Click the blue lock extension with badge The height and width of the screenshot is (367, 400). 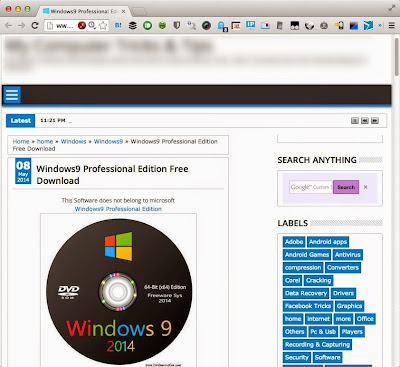tap(221, 26)
